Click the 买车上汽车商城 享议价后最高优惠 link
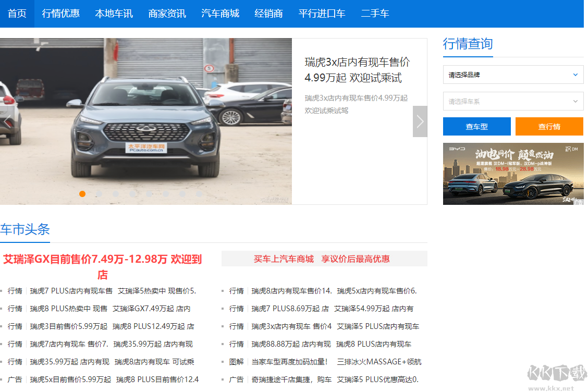 point(322,259)
